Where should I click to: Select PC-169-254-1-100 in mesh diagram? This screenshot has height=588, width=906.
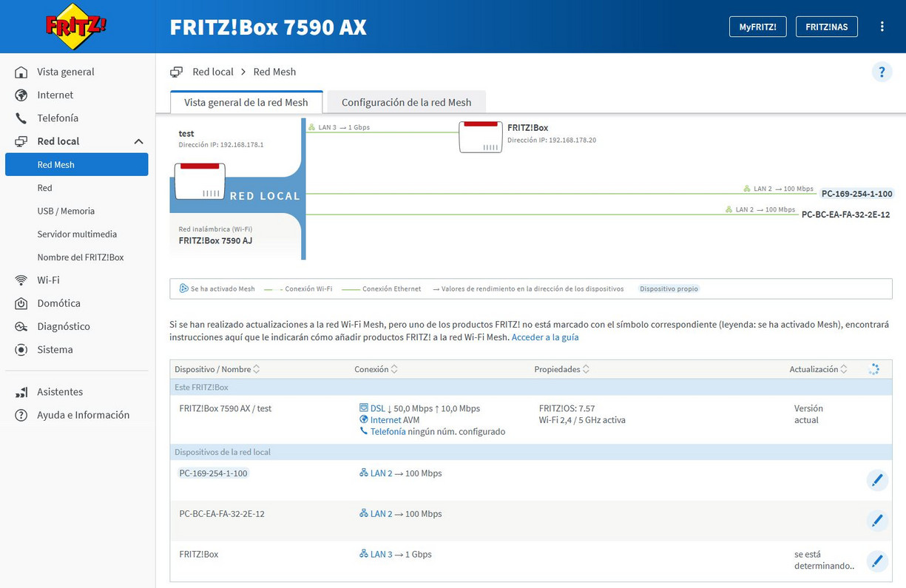click(857, 194)
